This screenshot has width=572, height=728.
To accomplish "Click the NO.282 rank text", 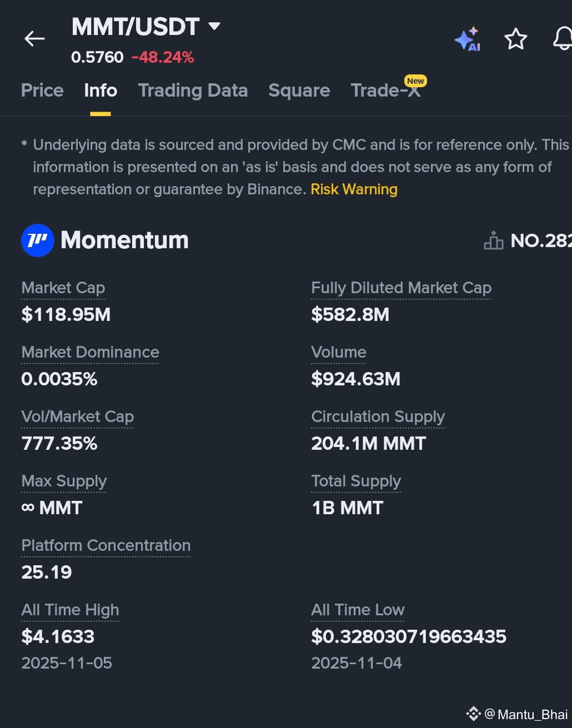I will point(541,240).
